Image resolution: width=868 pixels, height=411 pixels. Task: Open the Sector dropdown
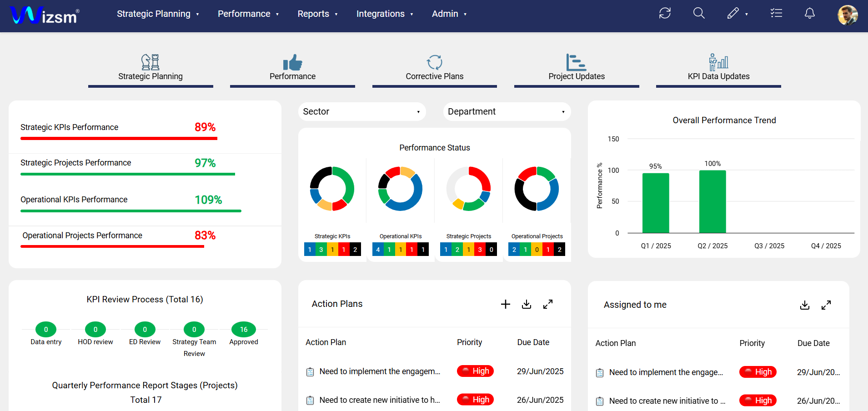362,111
